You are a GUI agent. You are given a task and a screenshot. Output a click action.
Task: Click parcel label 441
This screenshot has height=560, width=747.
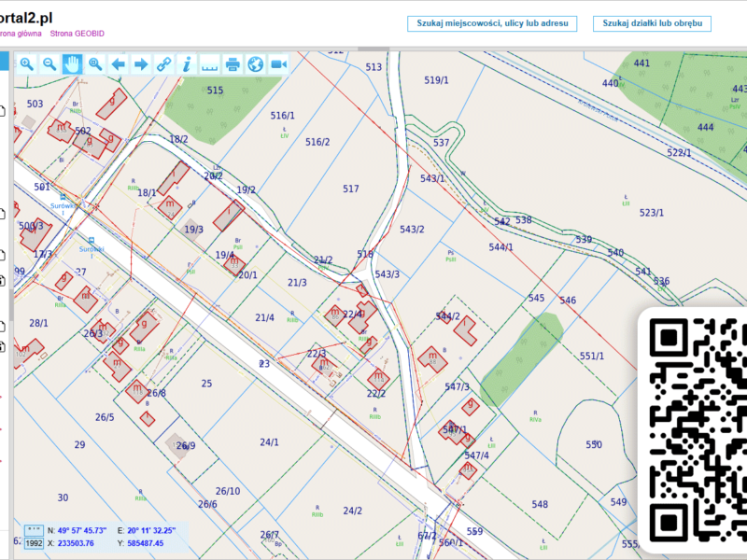coord(641,63)
